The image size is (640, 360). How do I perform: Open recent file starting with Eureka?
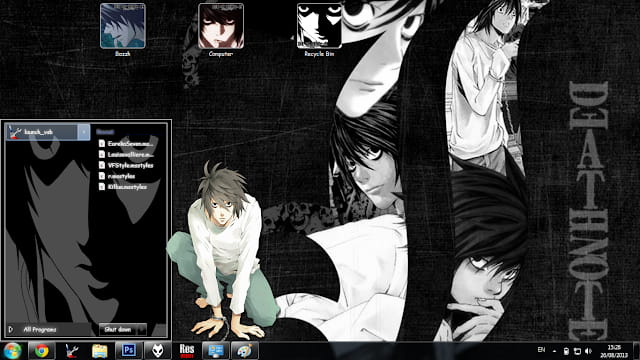coord(126,144)
